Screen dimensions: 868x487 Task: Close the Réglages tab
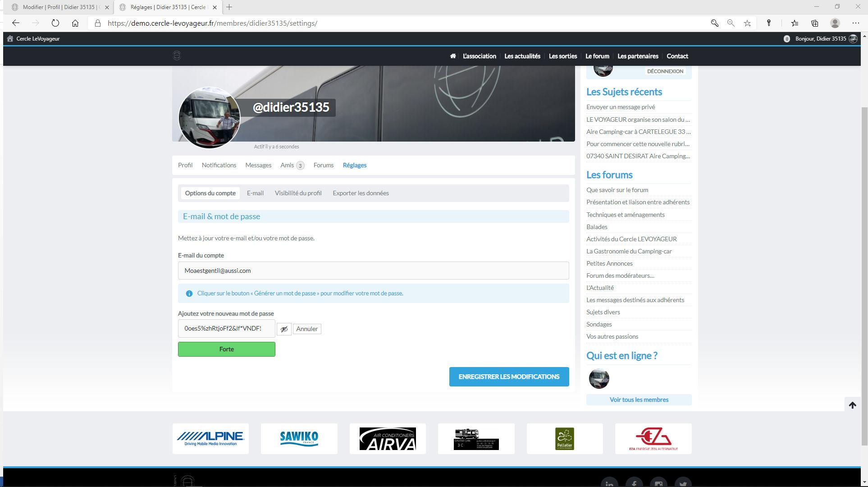tap(215, 7)
